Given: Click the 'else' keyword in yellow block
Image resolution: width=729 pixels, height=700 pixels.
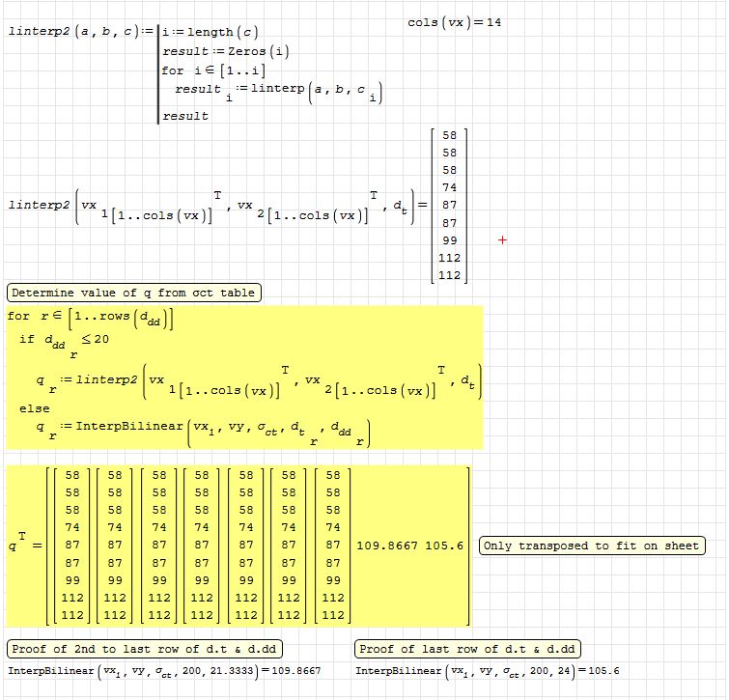Looking at the screenshot, I should click(34, 408).
